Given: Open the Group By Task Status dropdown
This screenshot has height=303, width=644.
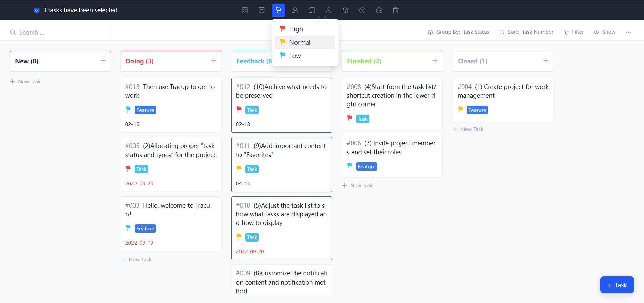Looking at the screenshot, I should (459, 32).
